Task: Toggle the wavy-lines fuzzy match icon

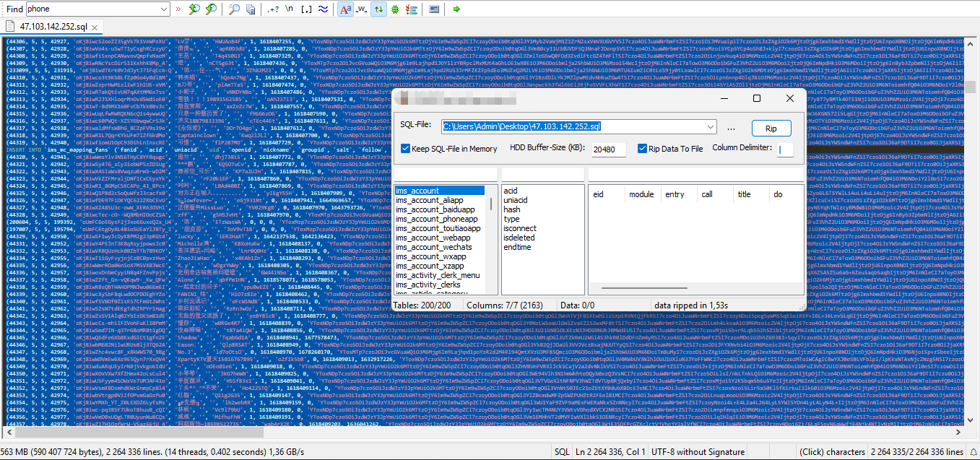Action: point(323,9)
